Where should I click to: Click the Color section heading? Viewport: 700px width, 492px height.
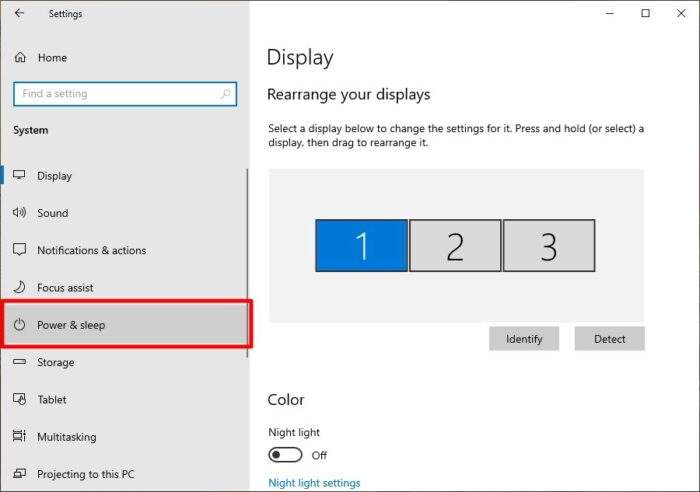(286, 400)
